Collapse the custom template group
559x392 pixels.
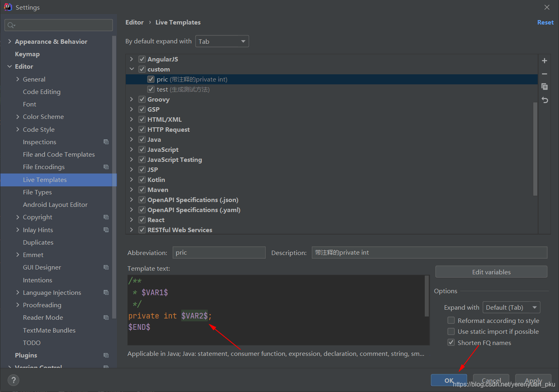pyautogui.click(x=131, y=69)
